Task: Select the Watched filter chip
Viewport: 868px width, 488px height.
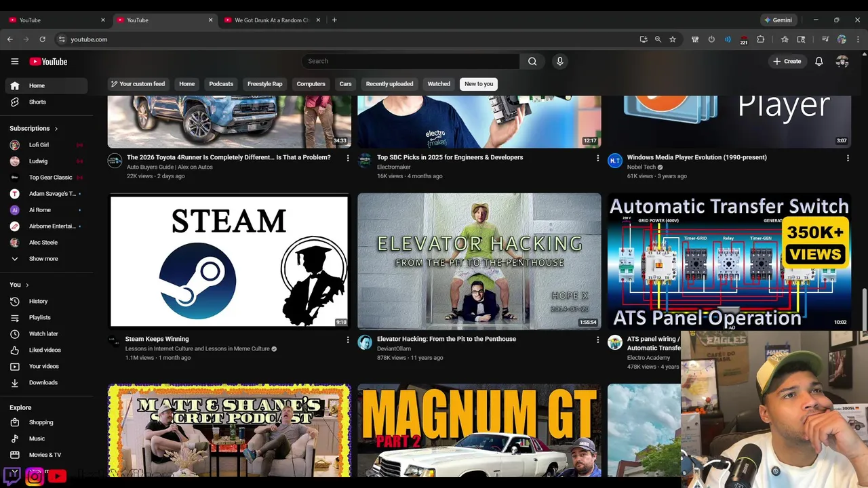Action: tap(439, 84)
